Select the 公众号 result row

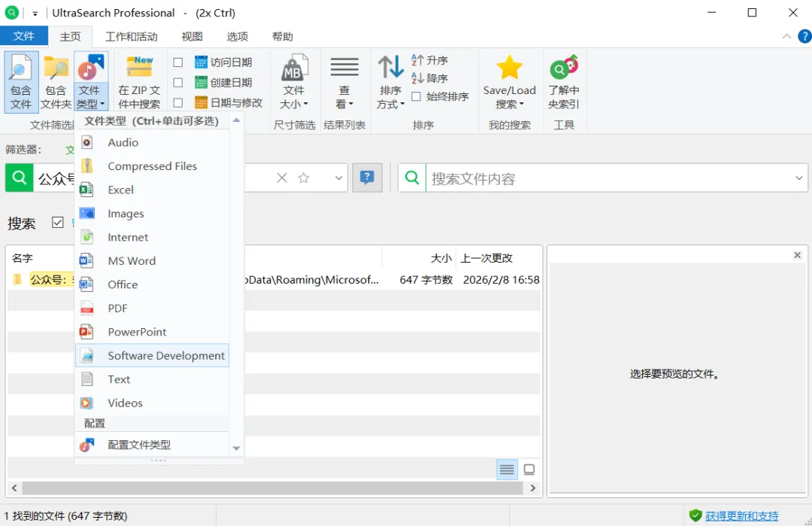point(274,280)
